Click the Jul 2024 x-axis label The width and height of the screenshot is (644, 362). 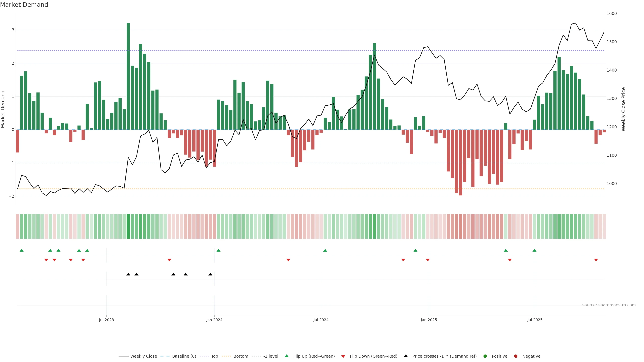(x=321, y=320)
